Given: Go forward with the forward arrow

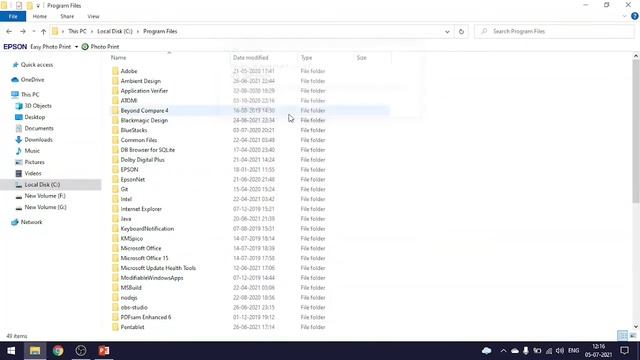Looking at the screenshot, I should point(23,31).
